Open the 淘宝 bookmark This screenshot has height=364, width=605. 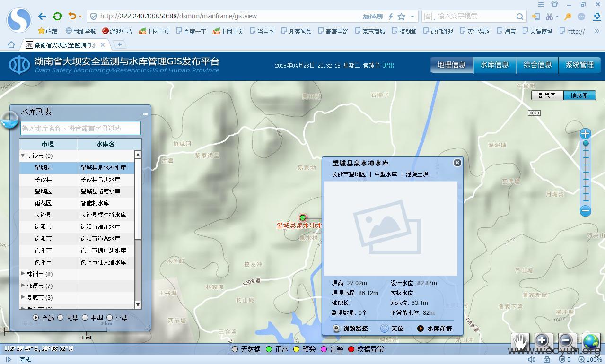click(x=507, y=31)
